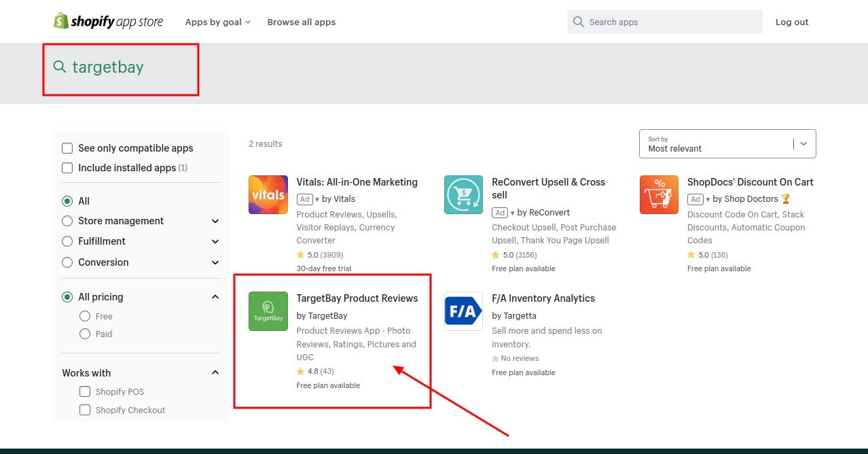
Task: Open the Shopify app store logo
Action: pyautogui.click(x=109, y=22)
